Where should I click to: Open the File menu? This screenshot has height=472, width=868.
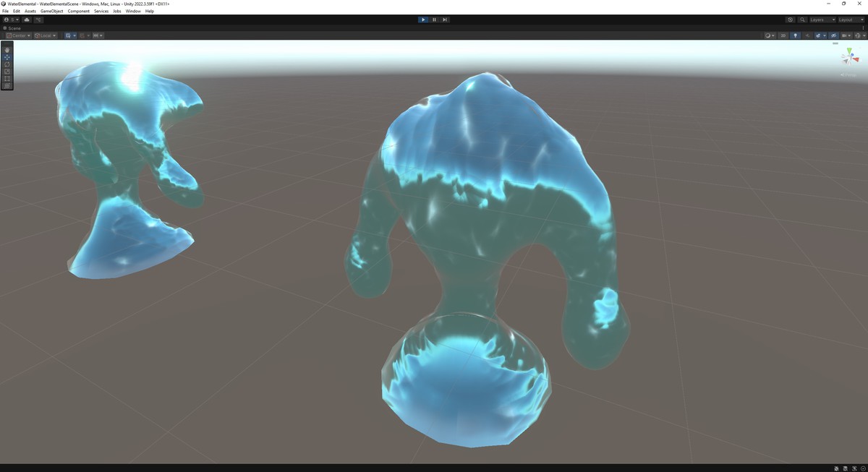6,12
